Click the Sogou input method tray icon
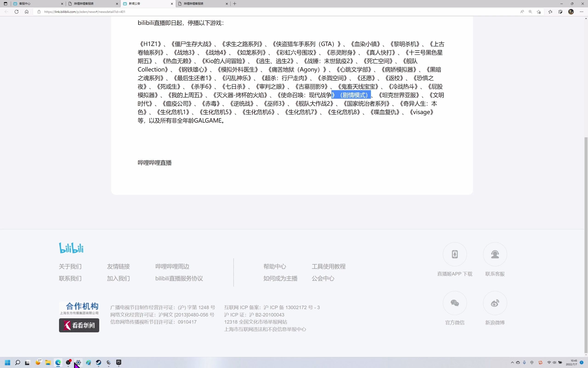The height and width of the screenshot is (368, 588). (540, 363)
